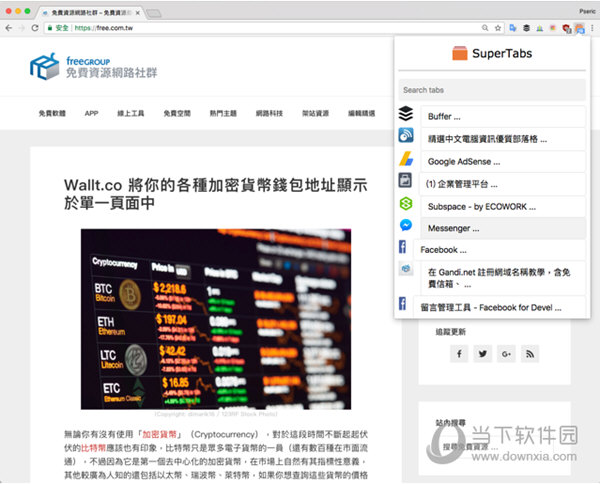The image size is (600, 484).
Task: Click the Messenger bubble favicon
Action: [406, 225]
